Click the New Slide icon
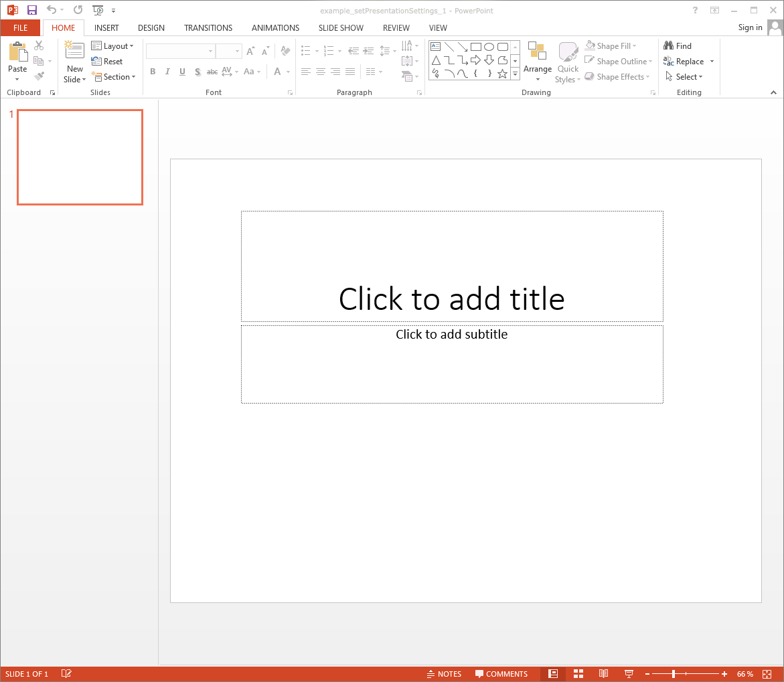Image resolution: width=784 pixels, height=682 pixels. coord(74,51)
